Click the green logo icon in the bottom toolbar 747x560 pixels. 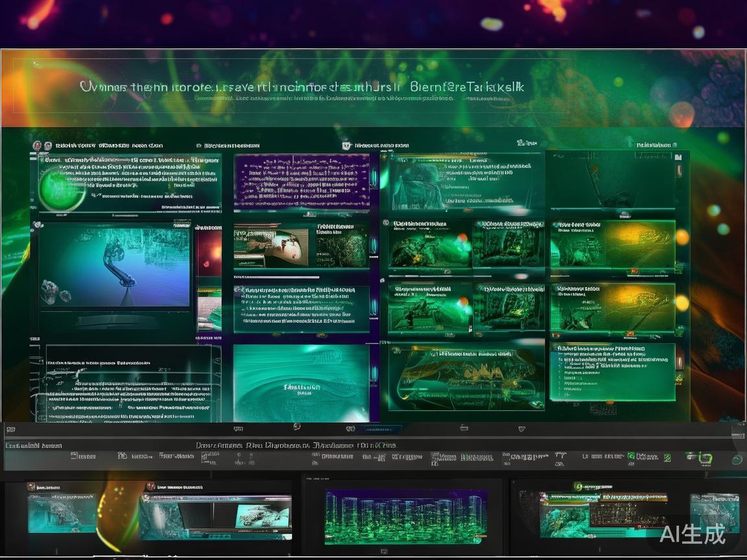click(x=707, y=458)
